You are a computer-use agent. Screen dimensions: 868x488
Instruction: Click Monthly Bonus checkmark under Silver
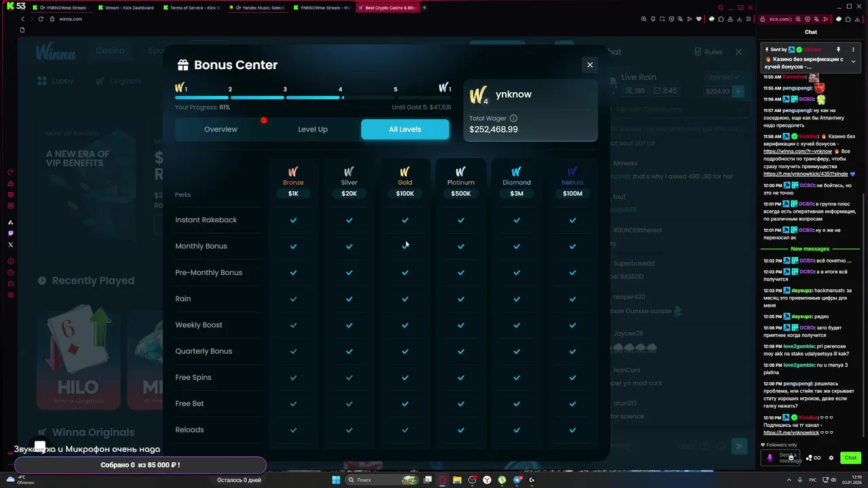pyautogui.click(x=349, y=247)
